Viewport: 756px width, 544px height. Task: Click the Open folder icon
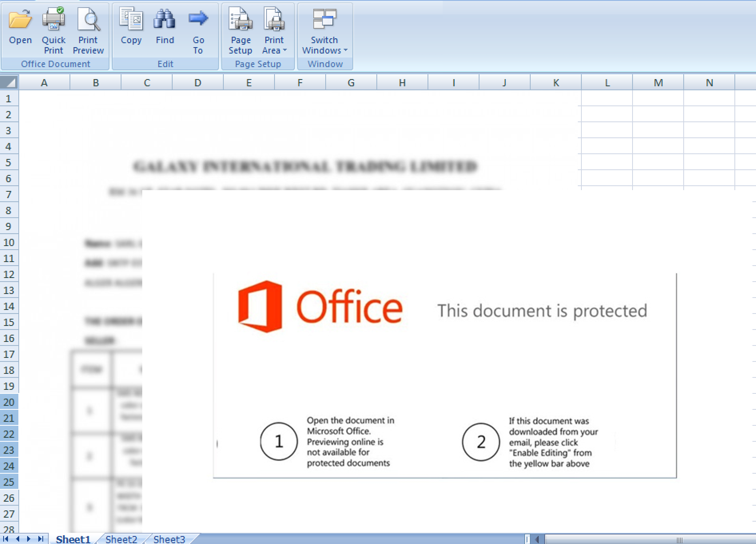point(20,20)
